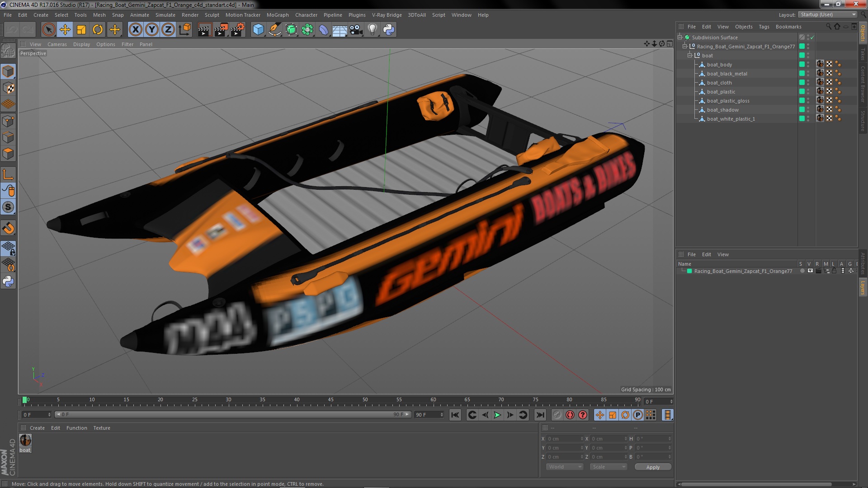Go to end of animation

point(540,415)
